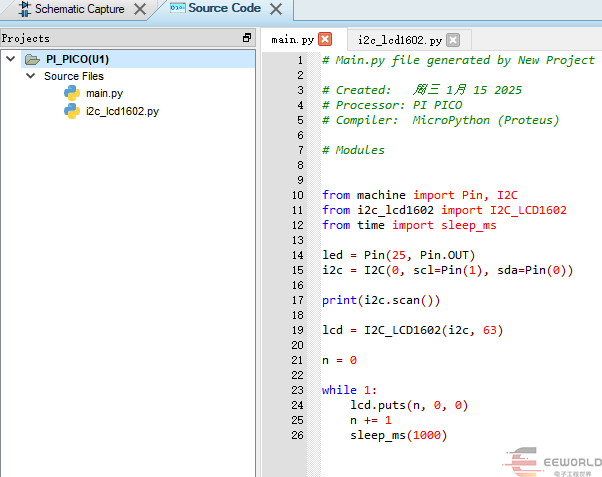The width and height of the screenshot is (602, 477).
Task: Close the main.py editor tab
Action: point(324,40)
